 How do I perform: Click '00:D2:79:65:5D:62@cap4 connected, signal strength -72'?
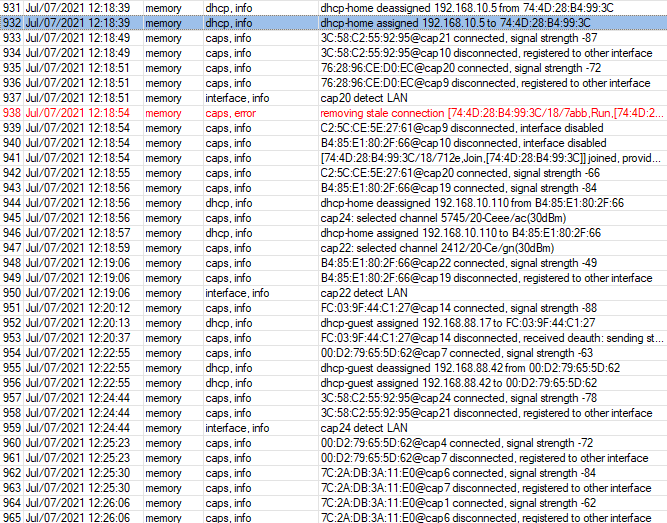click(x=457, y=443)
